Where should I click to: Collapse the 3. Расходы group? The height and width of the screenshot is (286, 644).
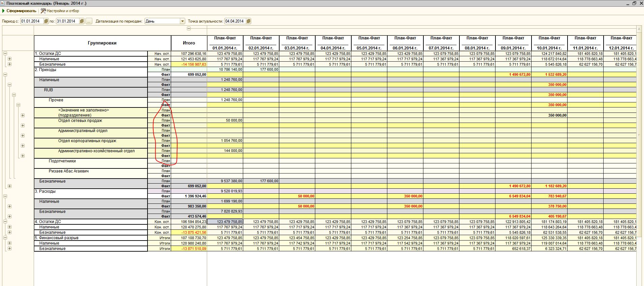(5, 196)
